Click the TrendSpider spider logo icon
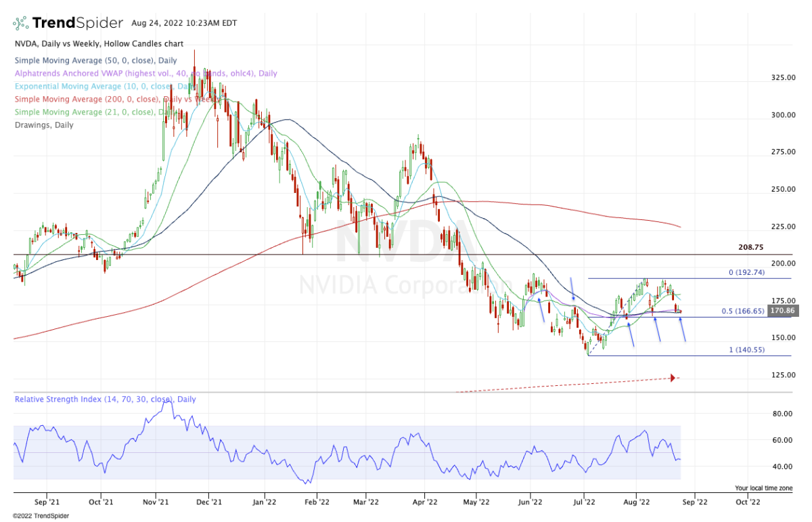 pyautogui.click(x=20, y=23)
